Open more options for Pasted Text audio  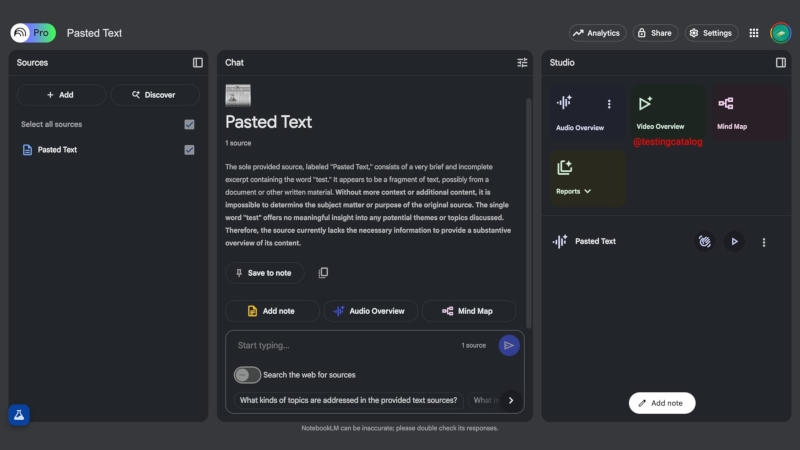(x=764, y=242)
